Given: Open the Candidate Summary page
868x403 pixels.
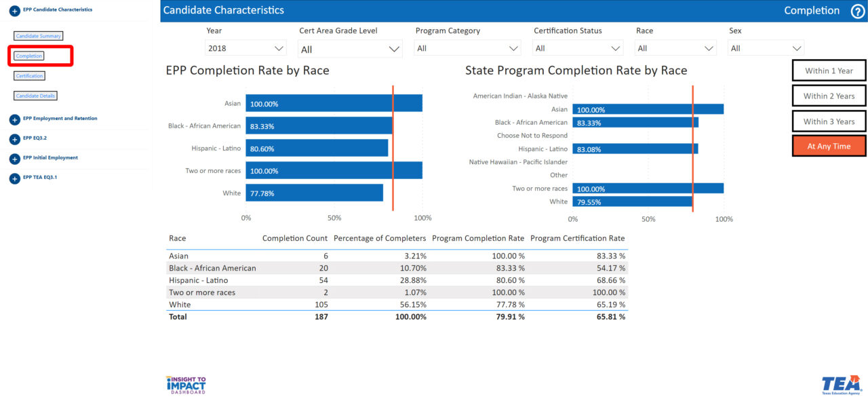Looking at the screenshot, I should click(39, 36).
